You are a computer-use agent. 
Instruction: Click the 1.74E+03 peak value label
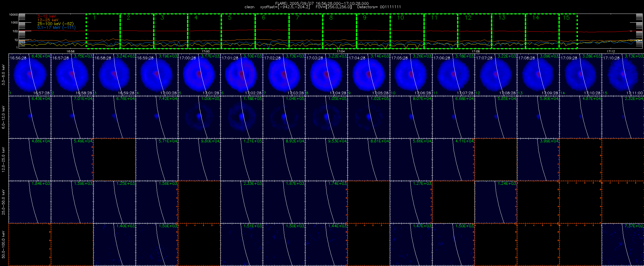(x=338, y=184)
